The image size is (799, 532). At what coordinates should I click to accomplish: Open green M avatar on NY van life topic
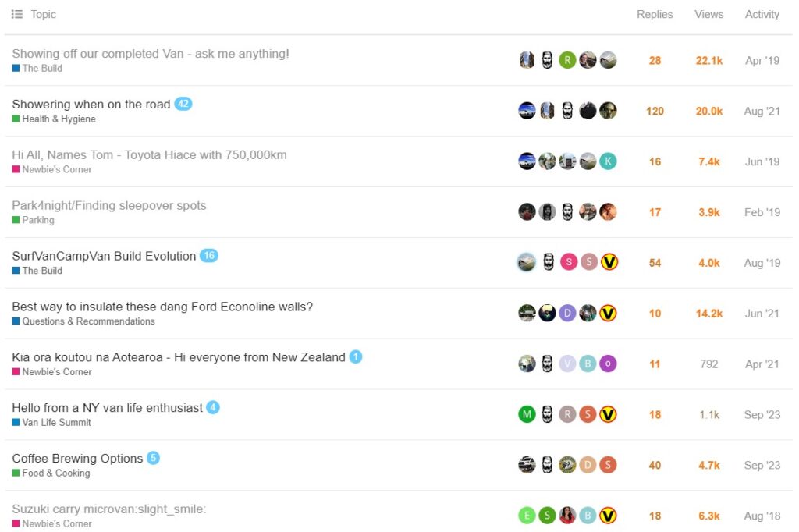click(x=527, y=414)
